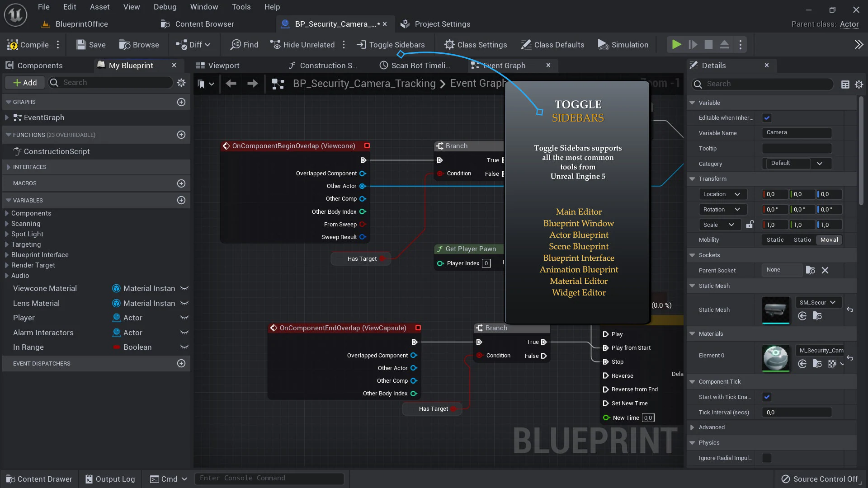Add new macro with plus icon
Screen dimensions: 868x488
(x=181, y=183)
